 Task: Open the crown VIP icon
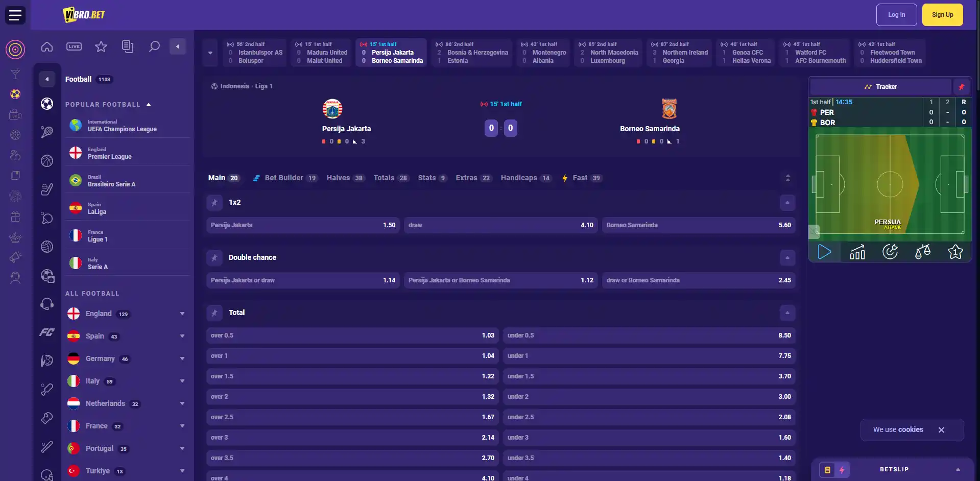15,237
